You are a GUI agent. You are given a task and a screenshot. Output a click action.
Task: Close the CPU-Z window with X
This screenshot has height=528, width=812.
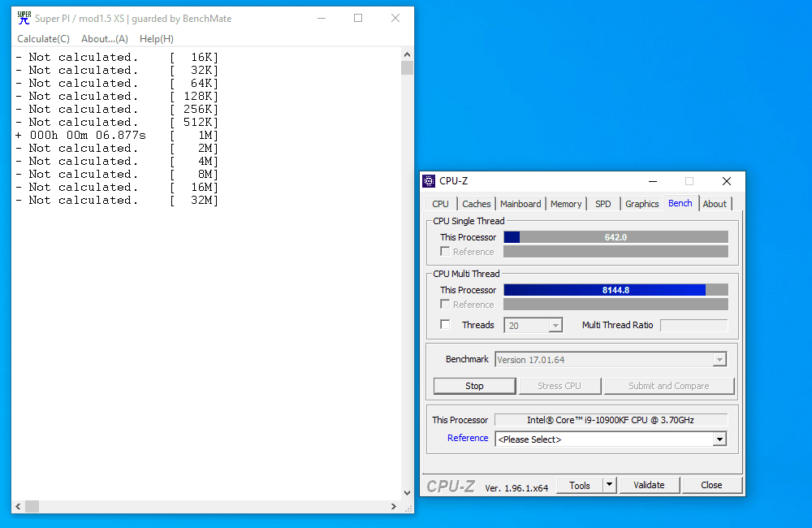(727, 181)
